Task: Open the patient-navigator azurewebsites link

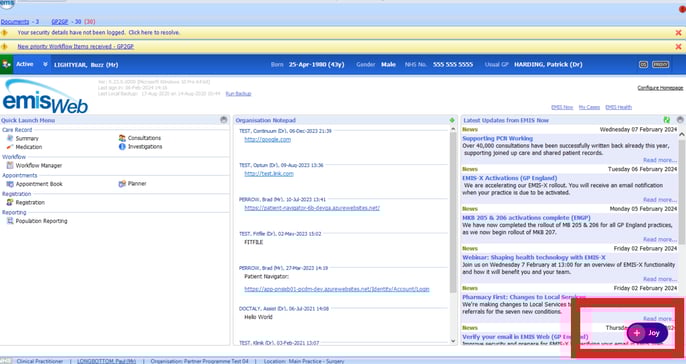Action: click(312, 208)
